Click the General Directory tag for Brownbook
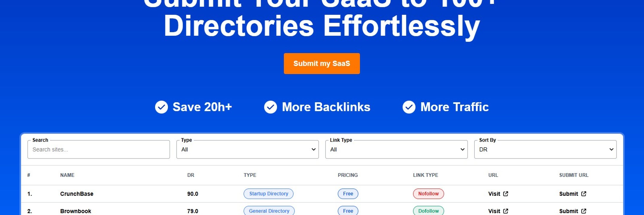The width and height of the screenshot is (644, 215). pyautogui.click(x=269, y=211)
